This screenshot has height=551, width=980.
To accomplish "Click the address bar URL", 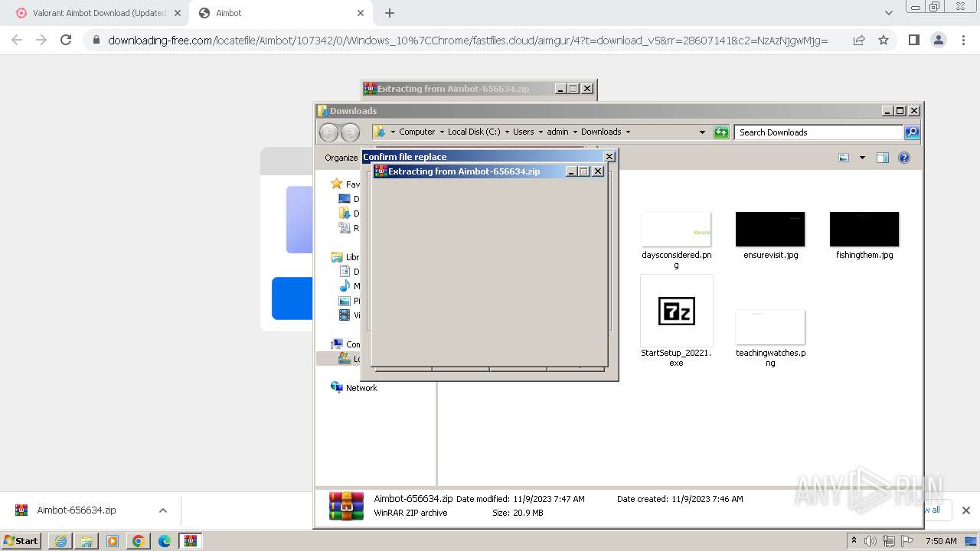I will pos(468,40).
